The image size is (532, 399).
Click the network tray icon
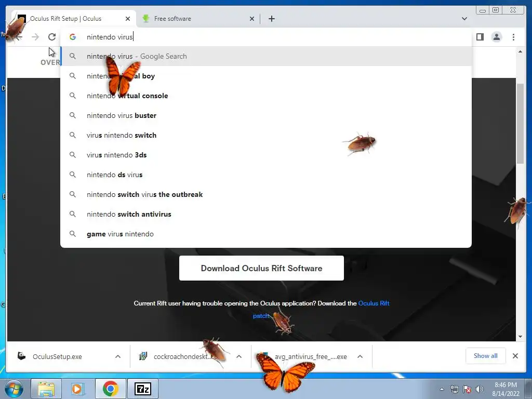coord(454,389)
